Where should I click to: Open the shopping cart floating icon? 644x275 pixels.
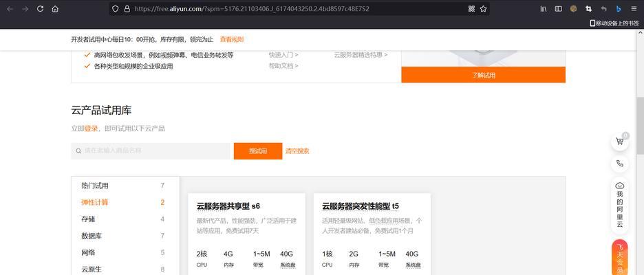(620, 142)
